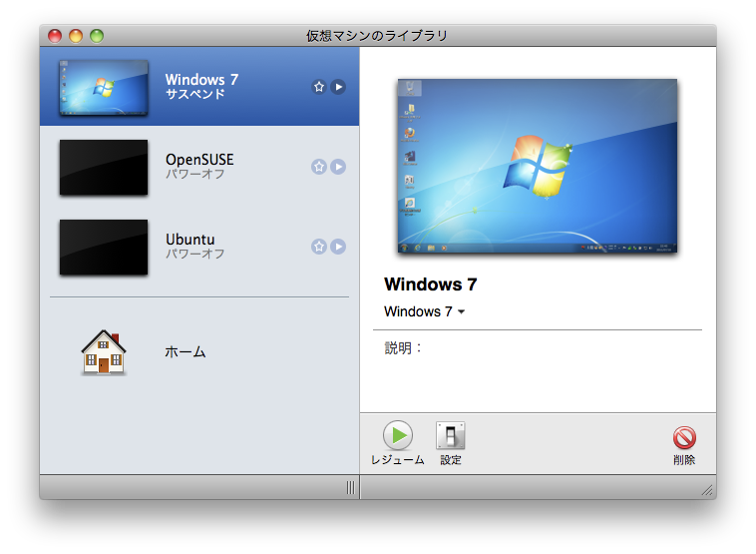
Task: Select the Ubuntu black thumbnail
Action: (104, 248)
